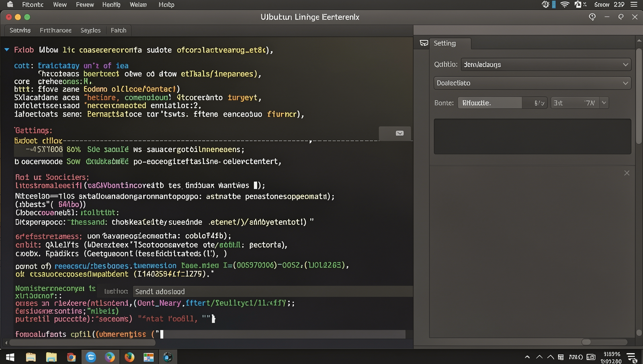
Task: Open the Wew menu
Action: 60,5
